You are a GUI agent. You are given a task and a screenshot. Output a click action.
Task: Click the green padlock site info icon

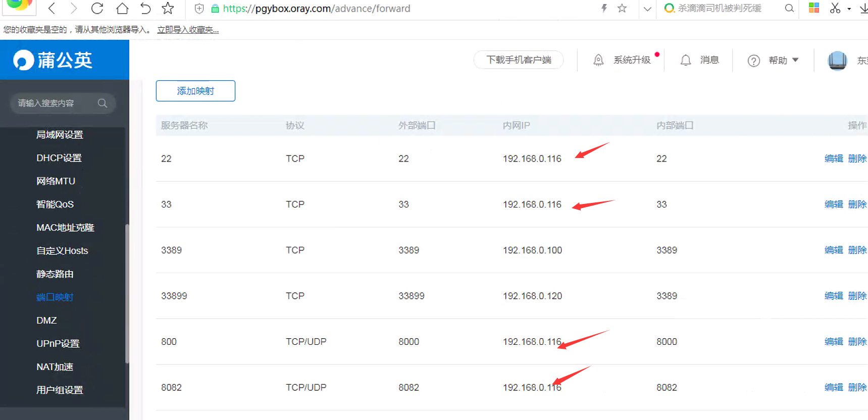coord(215,9)
